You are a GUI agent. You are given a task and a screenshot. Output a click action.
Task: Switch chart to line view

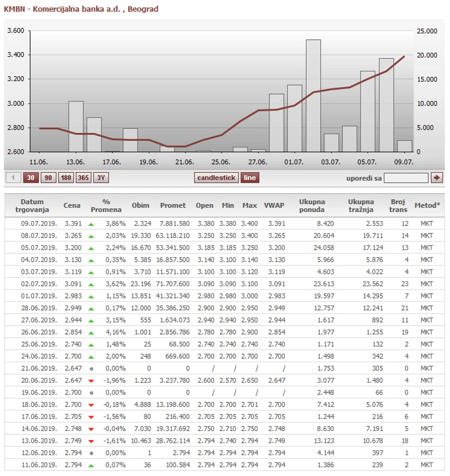250,178
